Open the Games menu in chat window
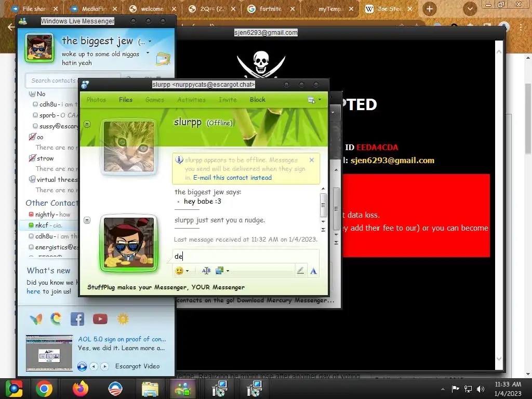This screenshot has height=399, width=532. (155, 100)
